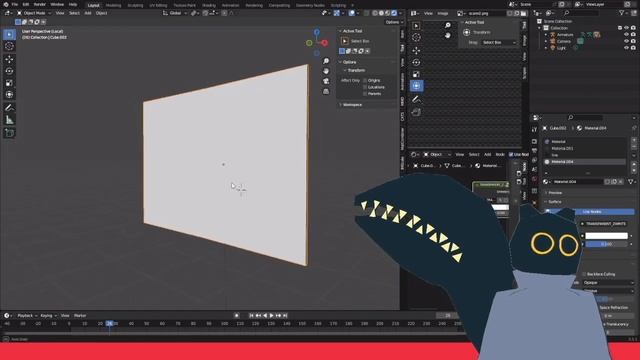Select the Cursor tool in 3D viewport toolbar

pyautogui.click(x=9, y=46)
